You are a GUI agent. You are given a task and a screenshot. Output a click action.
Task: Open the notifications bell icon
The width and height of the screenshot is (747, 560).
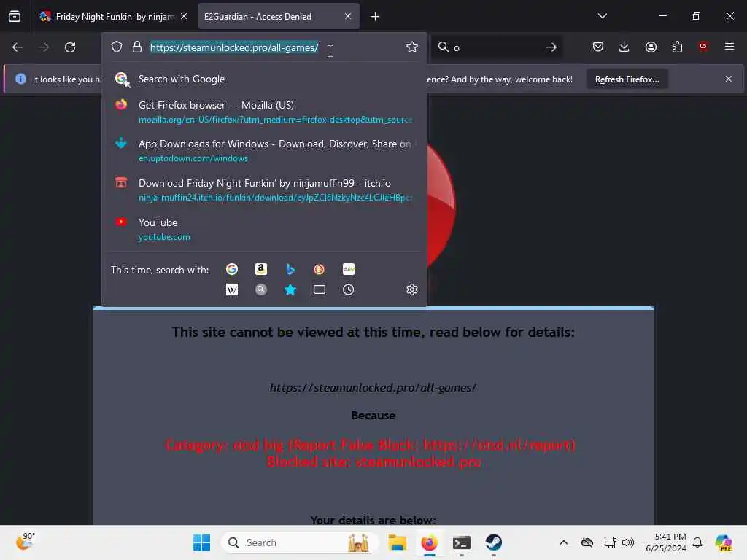pyautogui.click(x=697, y=542)
